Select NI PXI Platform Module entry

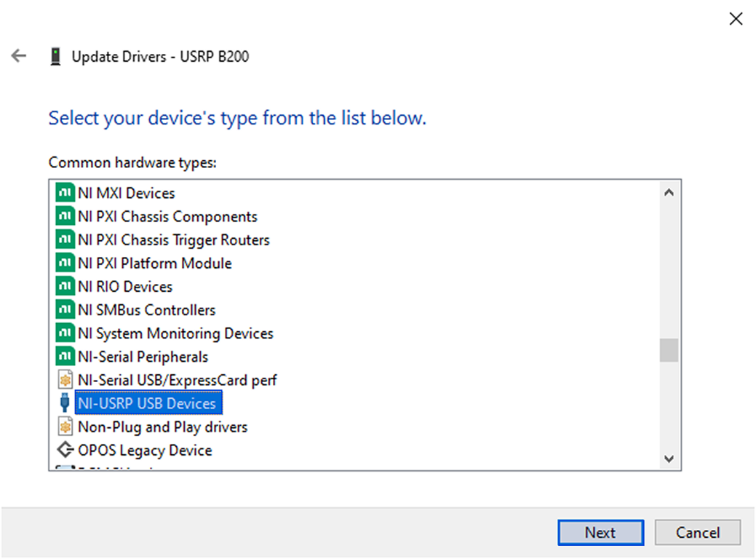(154, 263)
